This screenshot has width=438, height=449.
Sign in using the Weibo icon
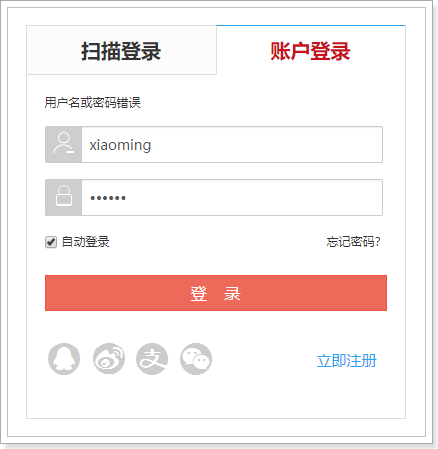click(x=109, y=359)
